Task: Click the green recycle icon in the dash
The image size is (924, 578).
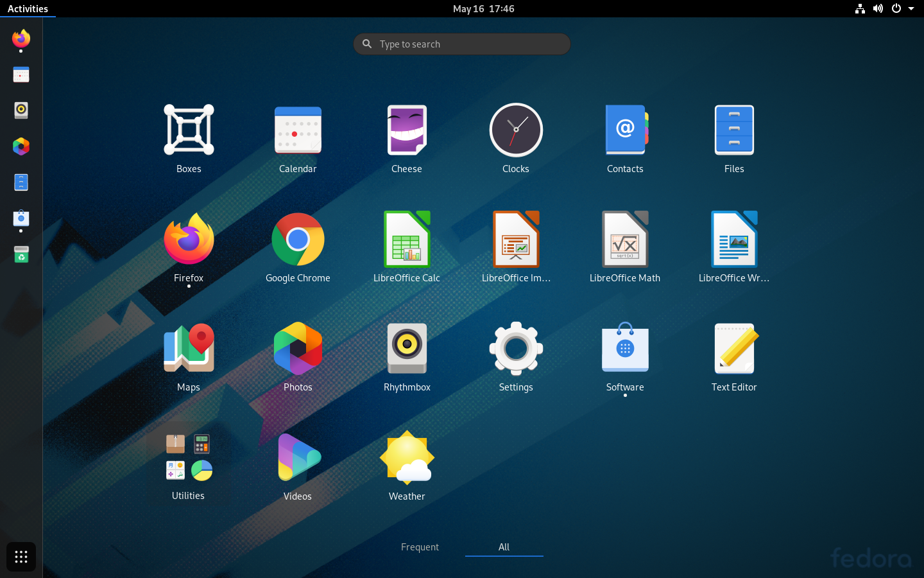Action: point(21,254)
